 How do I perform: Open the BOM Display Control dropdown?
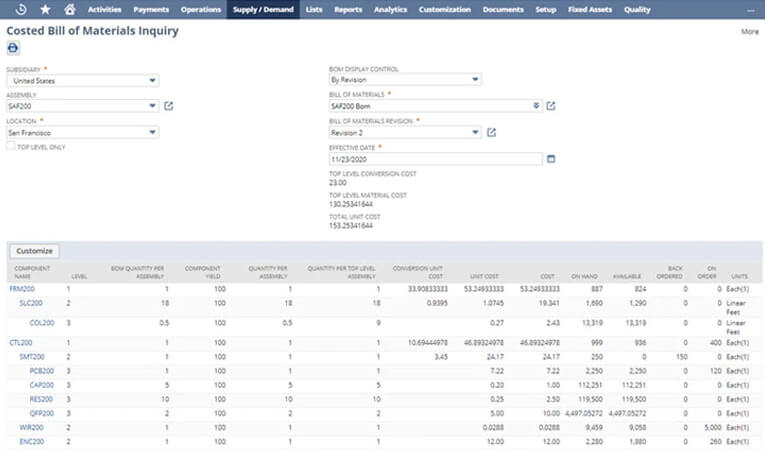coord(475,80)
